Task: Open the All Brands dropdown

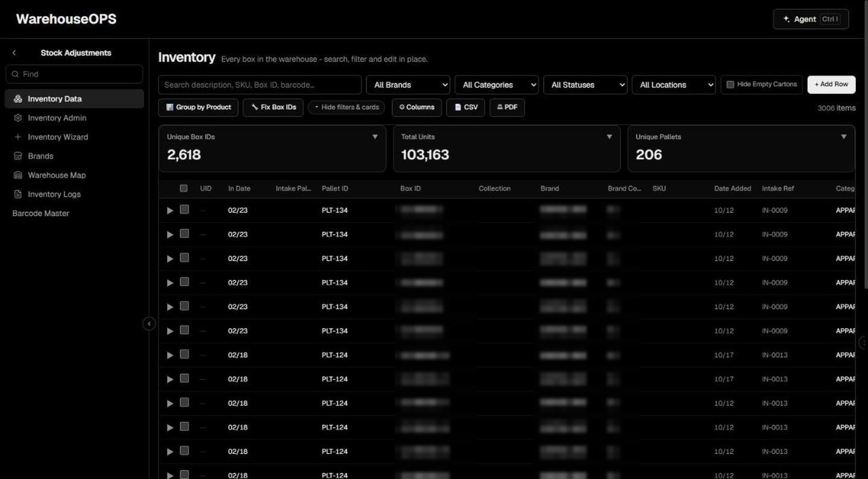Action: (408, 85)
